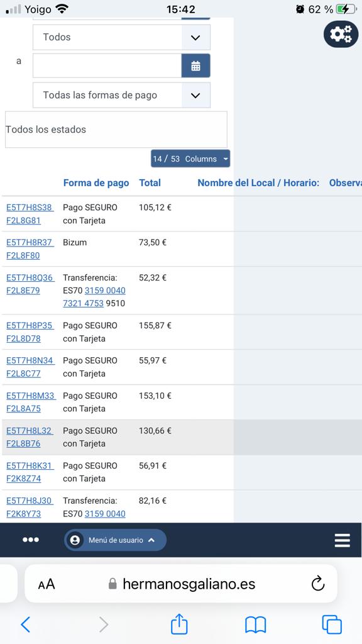Open invoice link F2L8B76
The height and width of the screenshot is (644, 362).
tap(23, 443)
